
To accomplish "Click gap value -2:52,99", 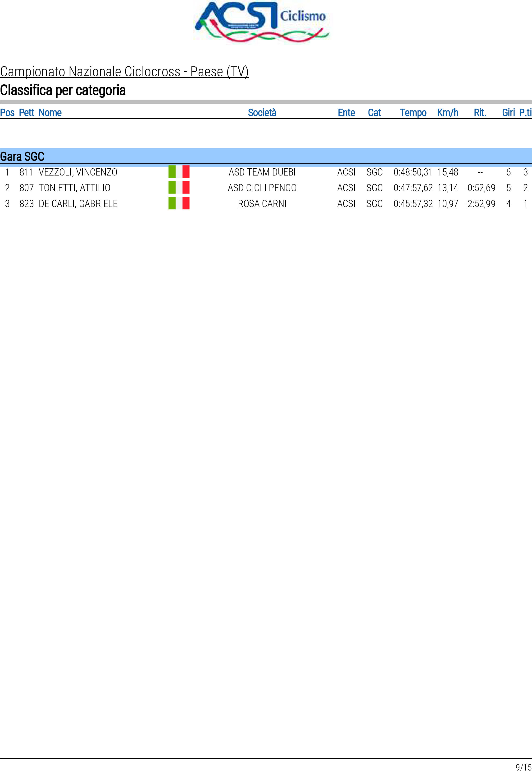I will 480,204.
